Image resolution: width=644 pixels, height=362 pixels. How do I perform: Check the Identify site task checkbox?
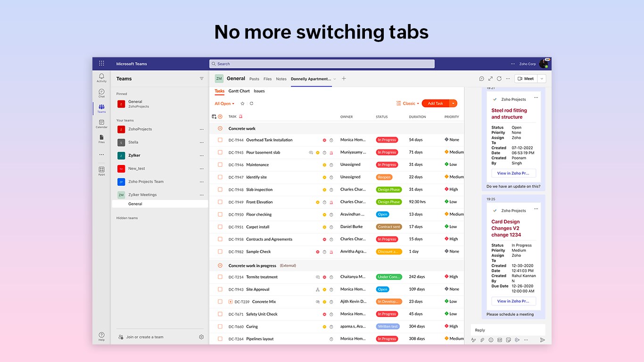pyautogui.click(x=220, y=177)
